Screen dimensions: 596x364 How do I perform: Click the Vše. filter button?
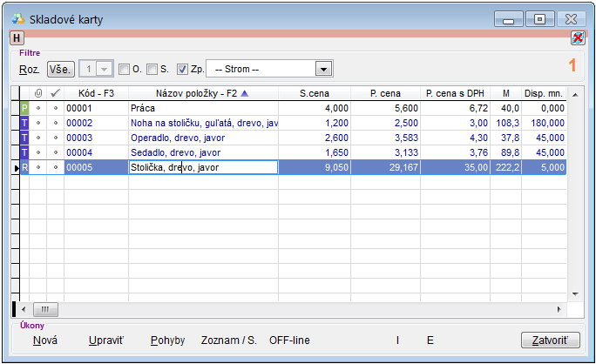point(60,70)
